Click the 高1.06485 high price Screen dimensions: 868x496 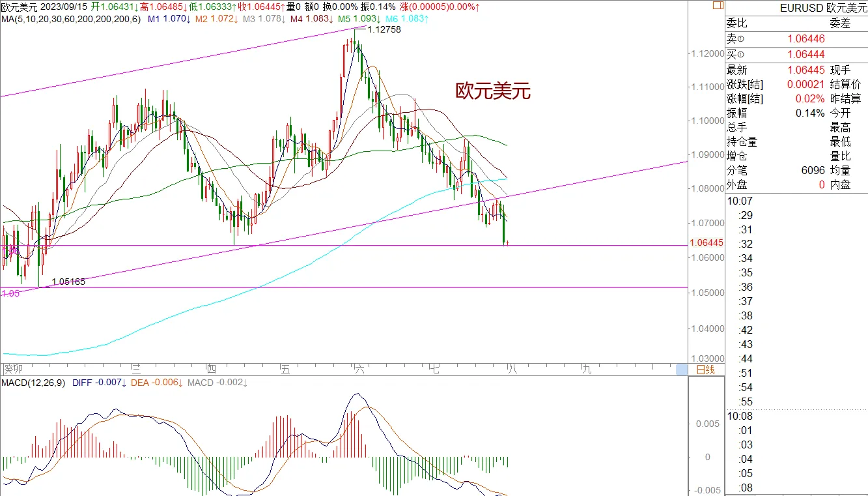click(x=165, y=7)
